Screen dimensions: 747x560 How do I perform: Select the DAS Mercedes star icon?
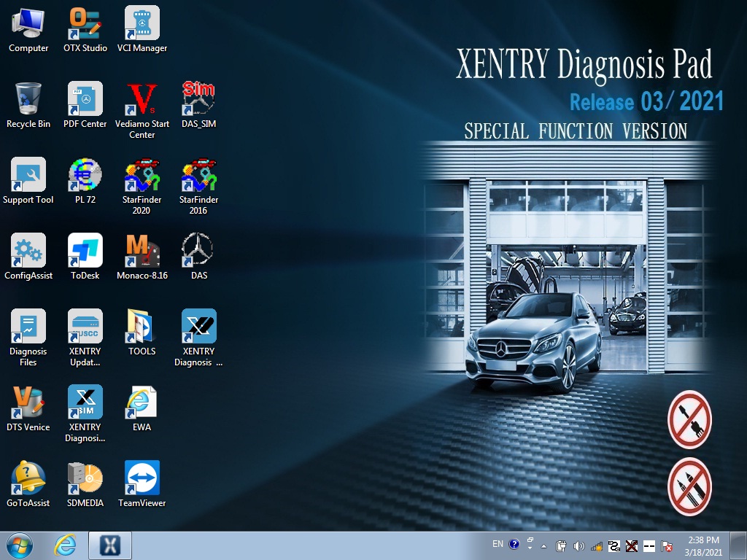198,257
